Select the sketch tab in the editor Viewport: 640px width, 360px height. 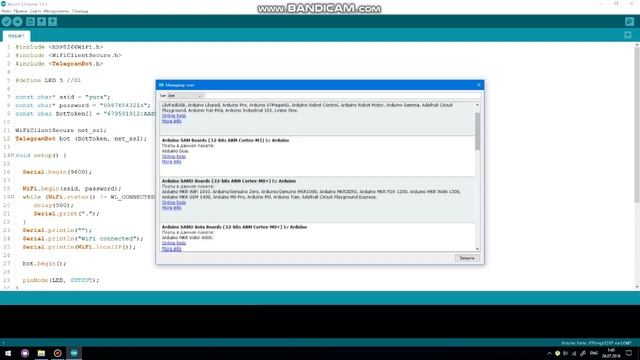click(16, 36)
